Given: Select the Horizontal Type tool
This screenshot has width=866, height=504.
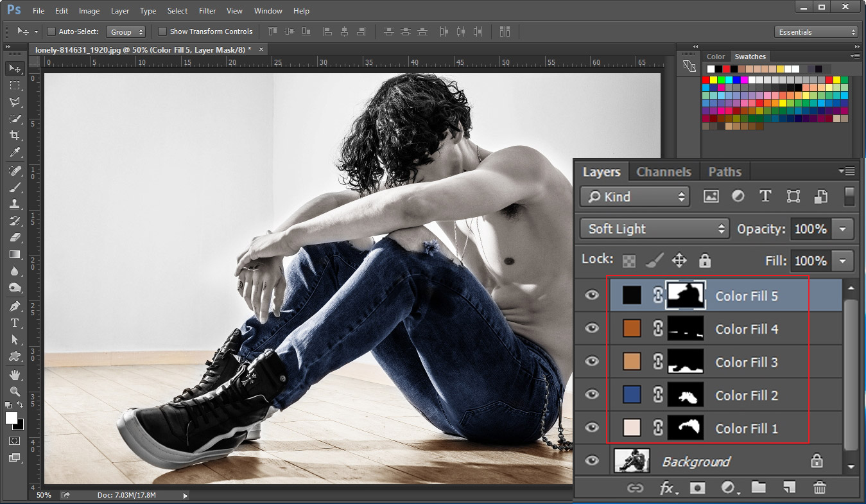Looking at the screenshot, I should [15, 323].
